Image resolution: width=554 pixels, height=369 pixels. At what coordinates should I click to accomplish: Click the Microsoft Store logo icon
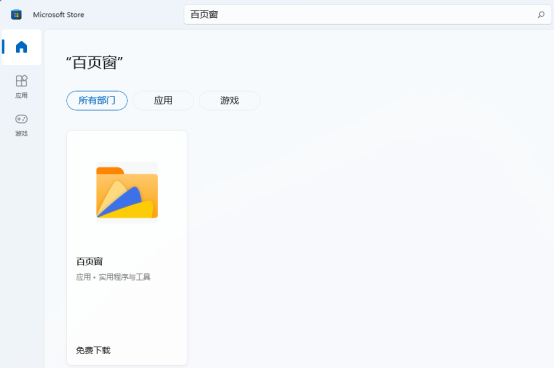click(x=16, y=14)
